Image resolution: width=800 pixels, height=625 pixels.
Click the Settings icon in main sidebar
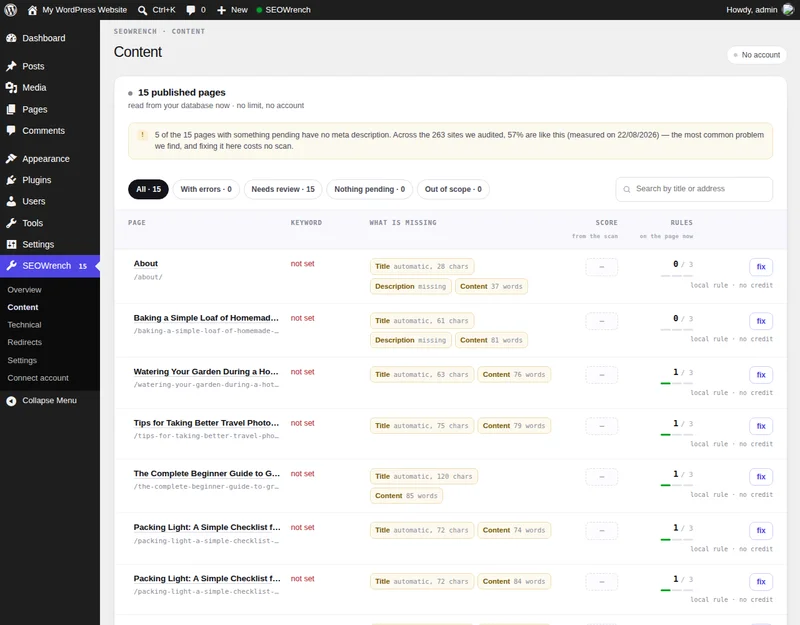tap(11, 244)
